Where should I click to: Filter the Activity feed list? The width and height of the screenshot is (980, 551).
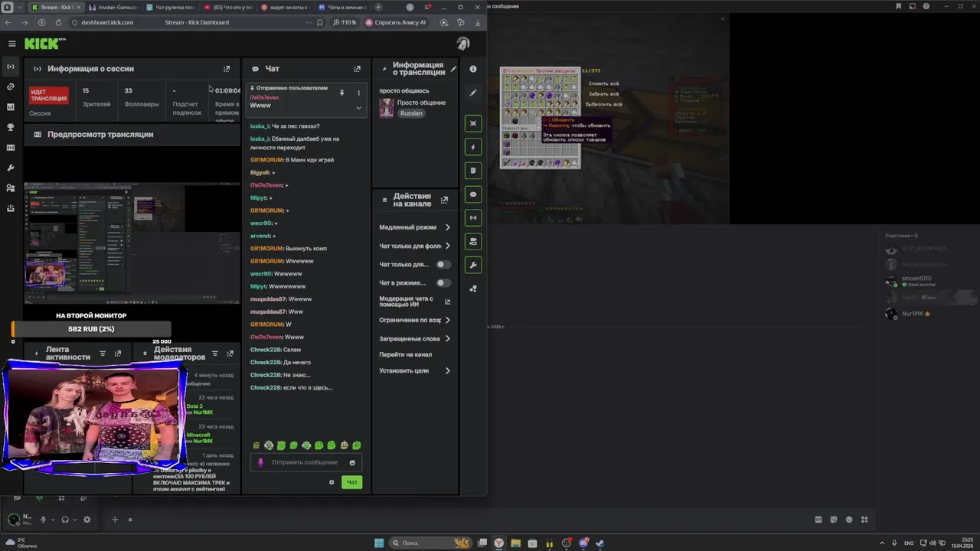[103, 354]
